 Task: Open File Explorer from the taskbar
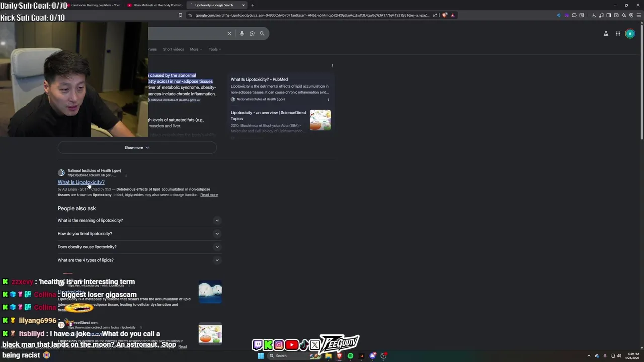coord(328,356)
